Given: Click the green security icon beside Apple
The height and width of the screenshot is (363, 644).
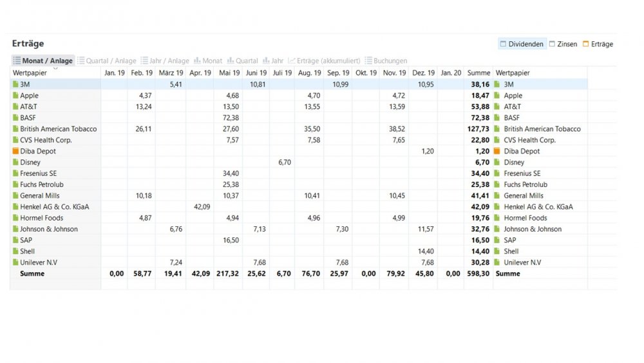Looking at the screenshot, I should [x=15, y=95].
